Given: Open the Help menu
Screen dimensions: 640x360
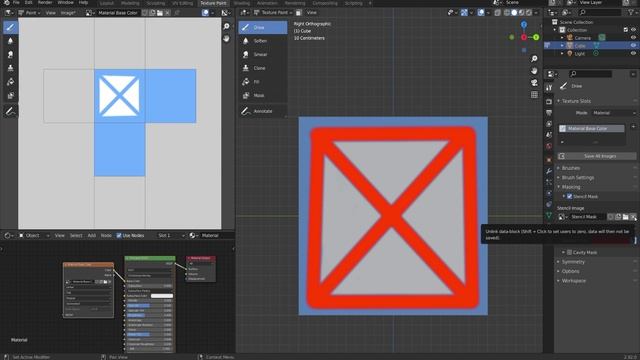Looking at the screenshot, I should 83,2.
